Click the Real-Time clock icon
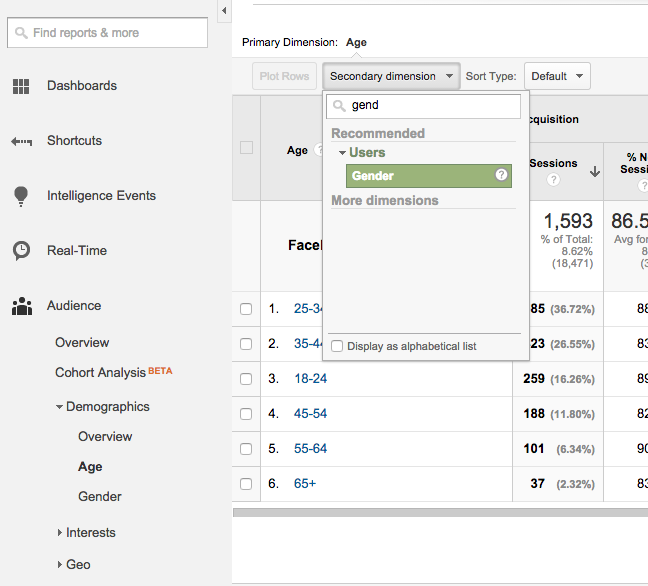This screenshot has height=586, width=648. pos(21,251)
